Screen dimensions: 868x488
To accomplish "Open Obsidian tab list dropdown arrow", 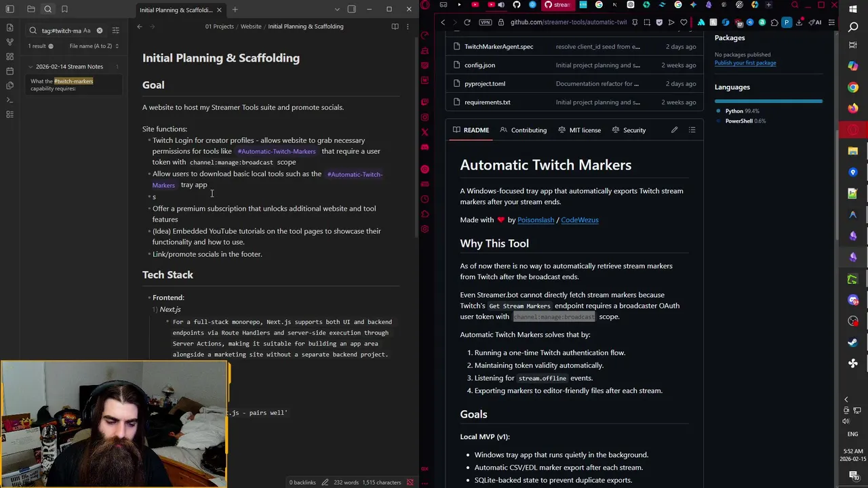I will tap(337, 9).
